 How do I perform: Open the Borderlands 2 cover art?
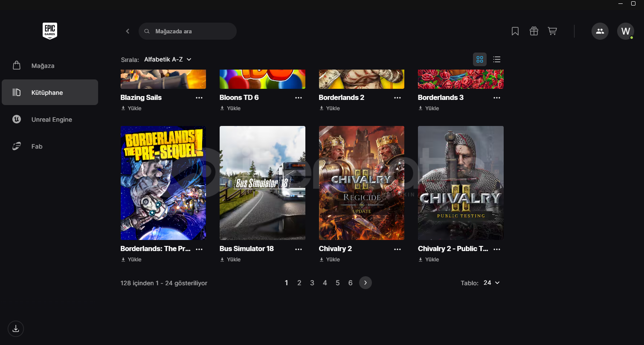(x=362, y=79)
